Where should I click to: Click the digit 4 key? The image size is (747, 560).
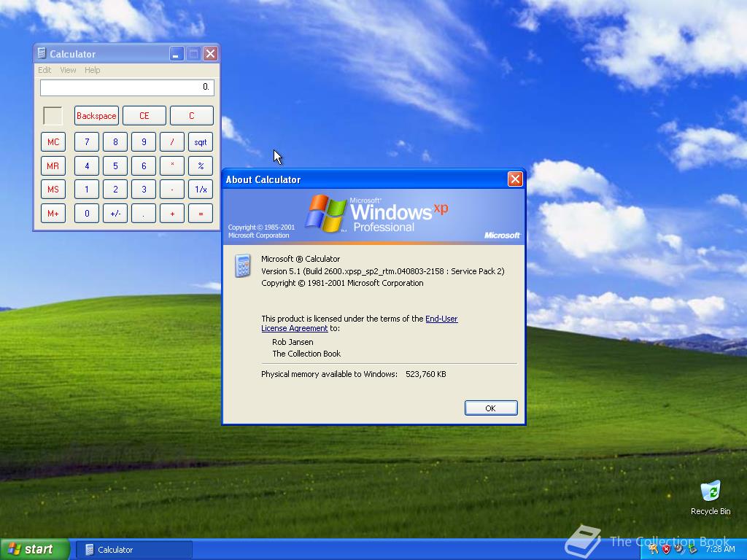[87, 166]
